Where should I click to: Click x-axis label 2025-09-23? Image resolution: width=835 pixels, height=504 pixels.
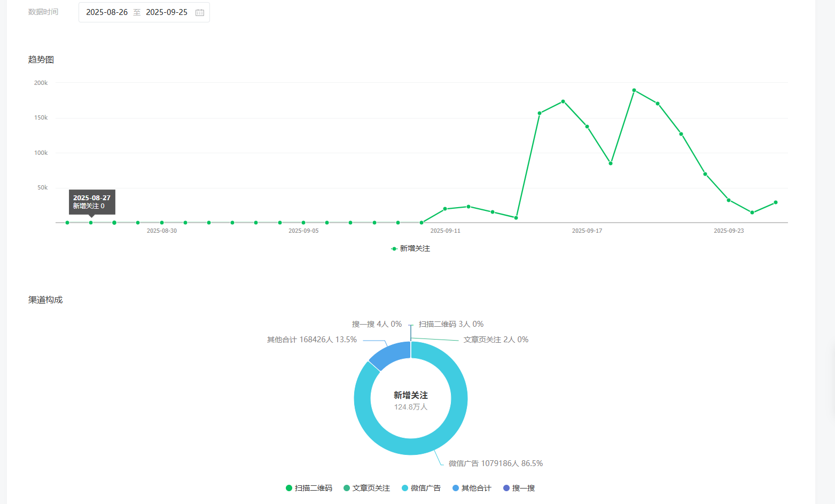(729, 231)
